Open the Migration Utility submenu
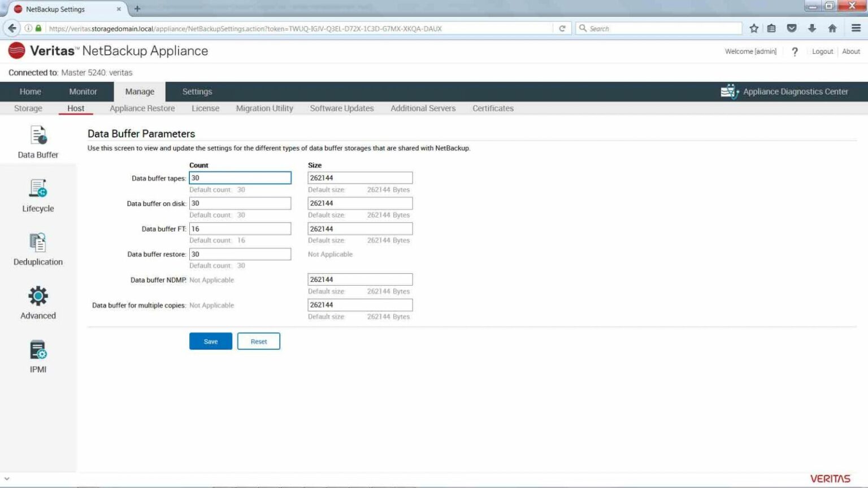The height and width of the screenshot is (488, 868). coord(264,108)
